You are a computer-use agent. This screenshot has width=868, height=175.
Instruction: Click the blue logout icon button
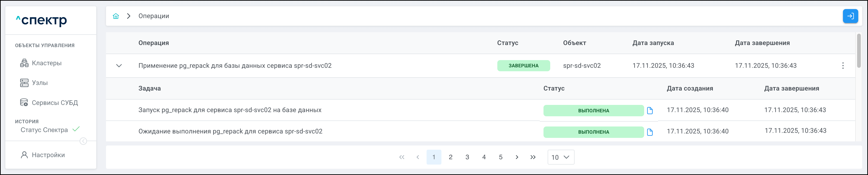pyautogui.click(x=850, y=16)
